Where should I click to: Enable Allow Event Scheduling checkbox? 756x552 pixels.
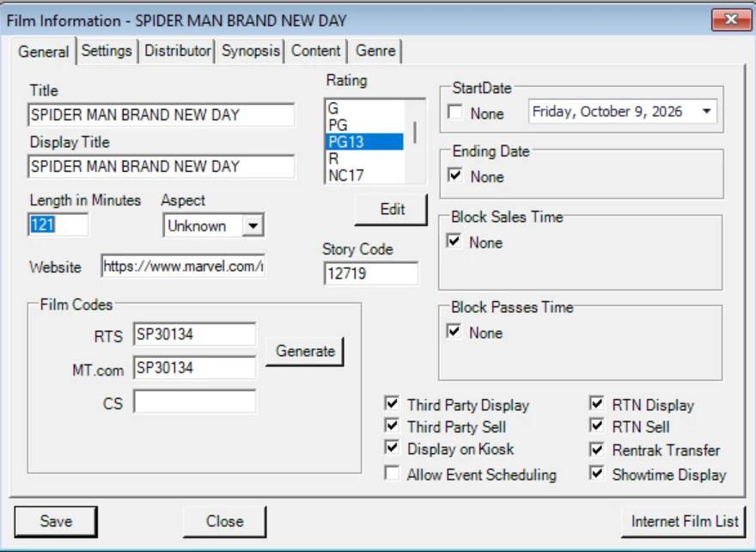click(392, 473)
